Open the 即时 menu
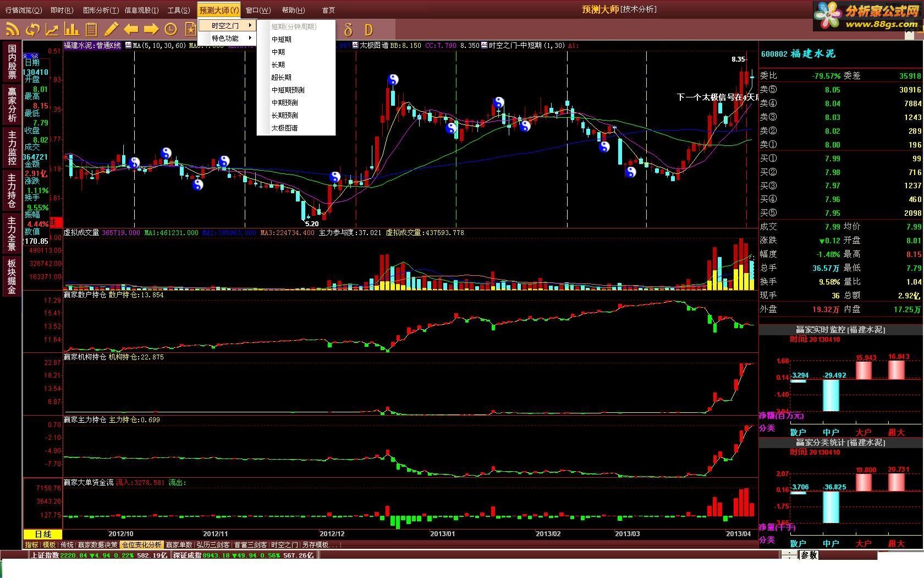924x578 pixels. tap(61, 10)
